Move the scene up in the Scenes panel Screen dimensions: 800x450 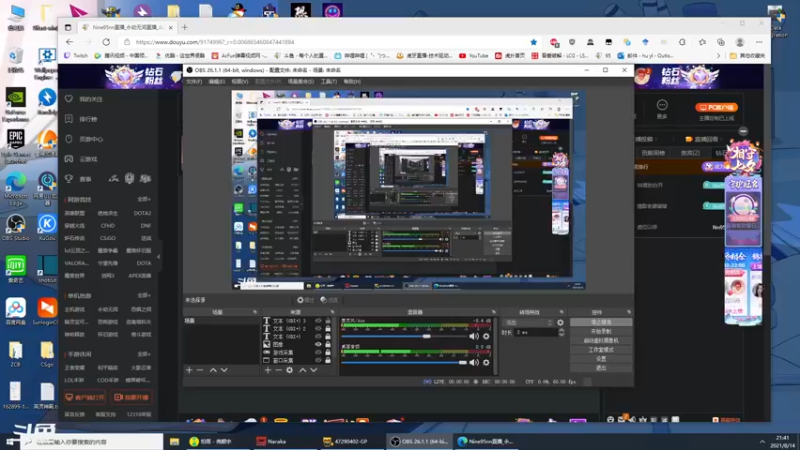(213, 370)
